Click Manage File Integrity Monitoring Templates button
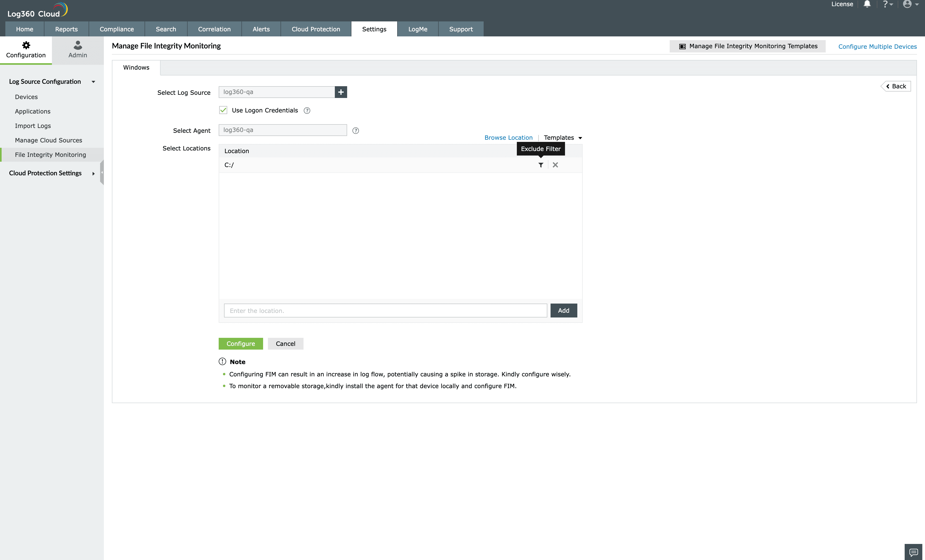Screen dimensions: 925x560 tap(748, 46)
